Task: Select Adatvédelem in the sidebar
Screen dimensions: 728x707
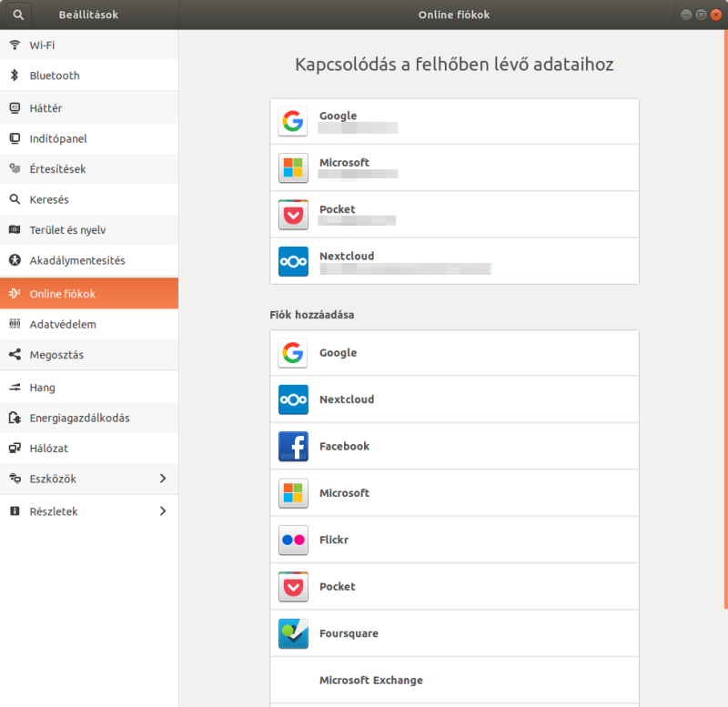Action: pos(89,324)
